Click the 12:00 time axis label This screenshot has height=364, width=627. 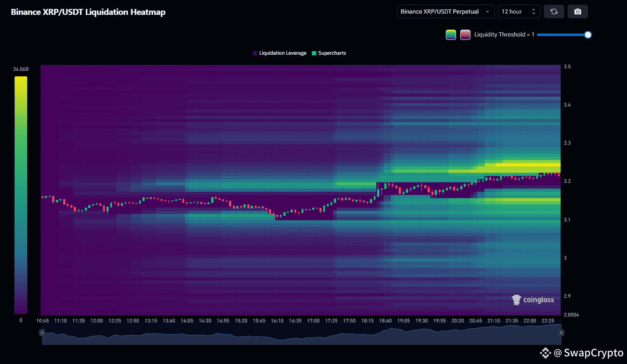point(97,321)
